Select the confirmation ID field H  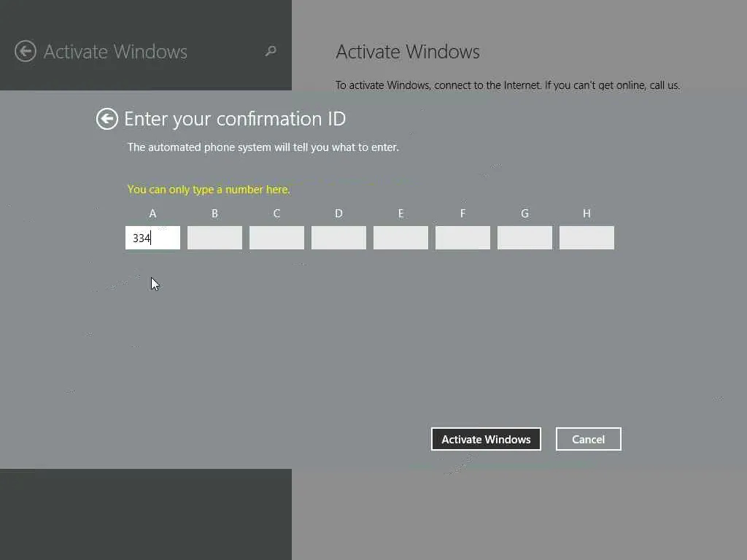587,238
